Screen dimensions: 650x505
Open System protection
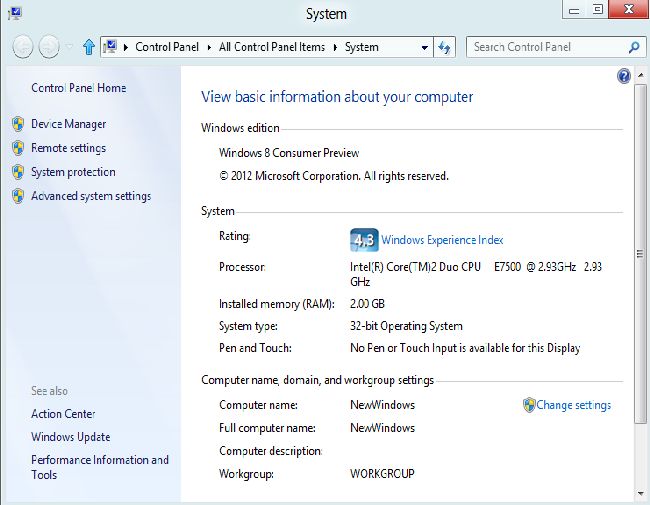coord(73,172)
